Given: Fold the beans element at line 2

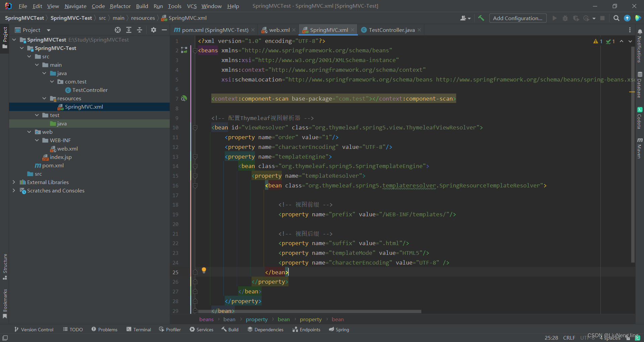Looking at the screenshot, I should tap(195, 51).
